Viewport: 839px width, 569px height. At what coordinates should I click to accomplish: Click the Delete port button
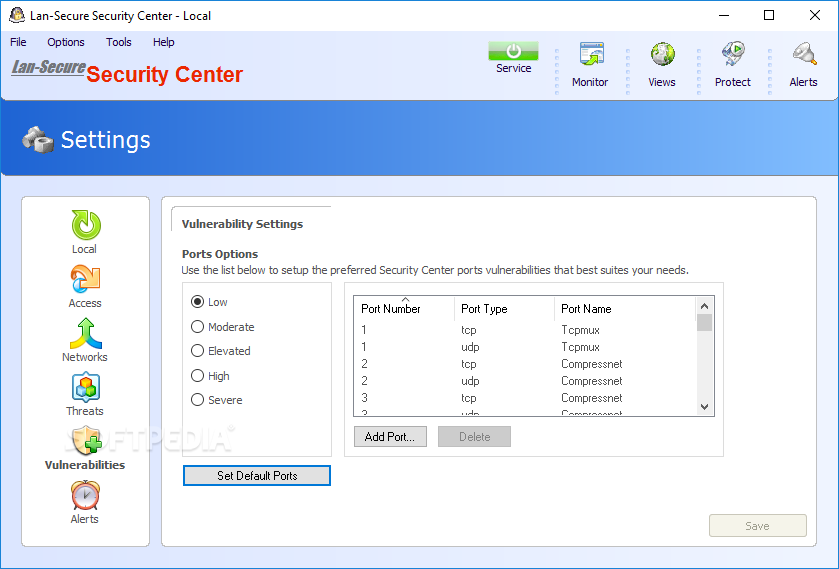click(475, 437)
